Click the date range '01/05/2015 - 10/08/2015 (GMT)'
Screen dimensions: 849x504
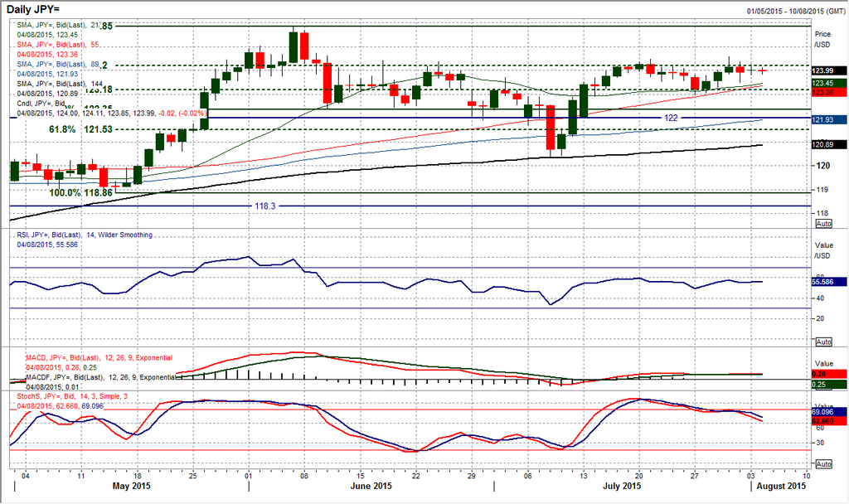[x=795, y=12]
